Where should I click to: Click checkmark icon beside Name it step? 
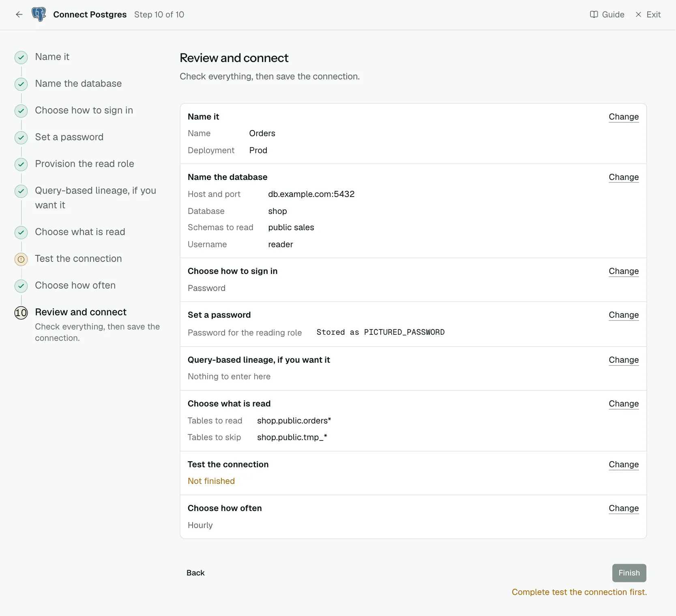point(21,58)
